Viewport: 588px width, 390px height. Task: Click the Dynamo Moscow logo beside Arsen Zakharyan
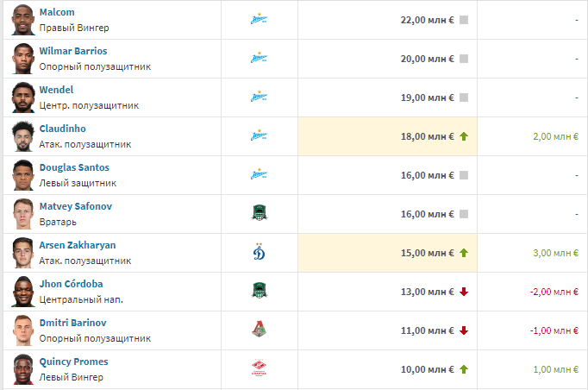259,253
